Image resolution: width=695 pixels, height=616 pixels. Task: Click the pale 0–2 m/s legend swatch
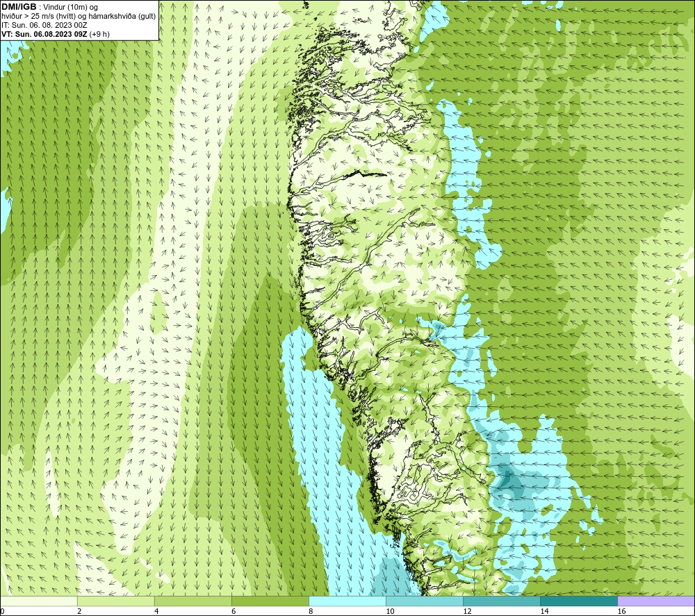tap(38, 601)
